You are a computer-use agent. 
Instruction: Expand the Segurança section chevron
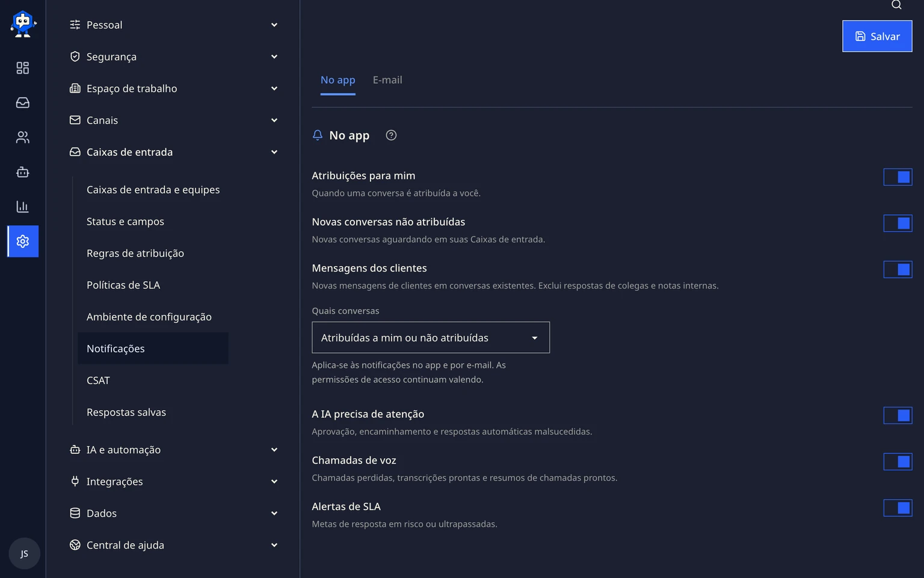click(x=274, y=57)
